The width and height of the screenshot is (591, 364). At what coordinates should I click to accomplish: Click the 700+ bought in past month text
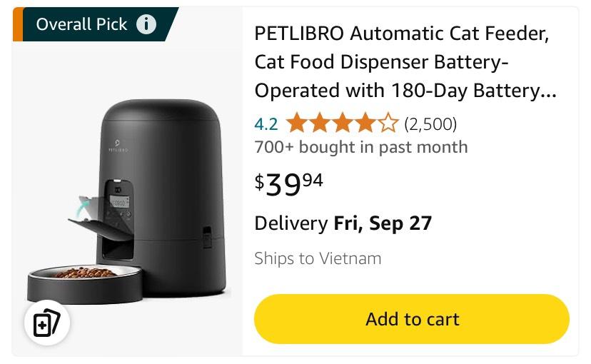[361, 147]
